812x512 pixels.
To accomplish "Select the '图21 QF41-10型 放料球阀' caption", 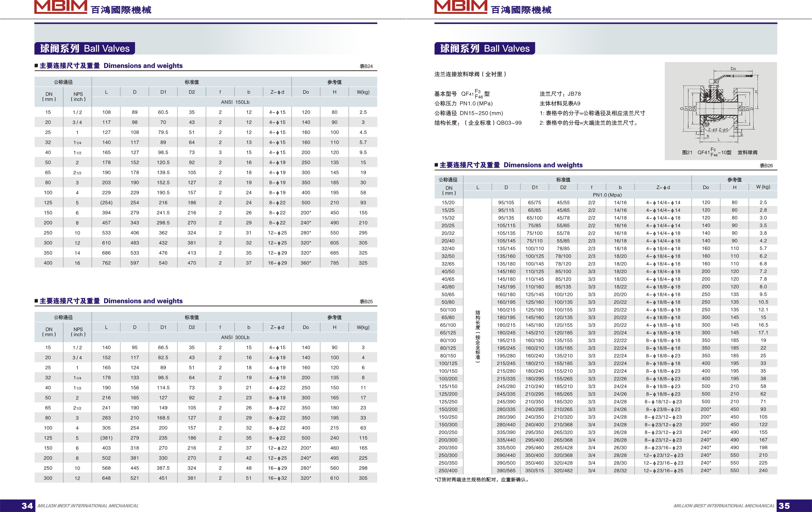I will (x=720, y=152).
